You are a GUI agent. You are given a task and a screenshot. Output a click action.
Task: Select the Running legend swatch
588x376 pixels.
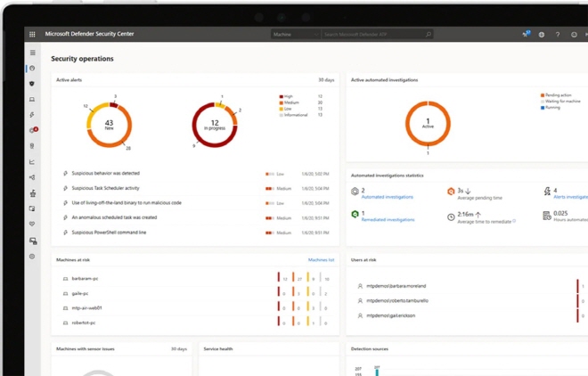coord(543,108)
